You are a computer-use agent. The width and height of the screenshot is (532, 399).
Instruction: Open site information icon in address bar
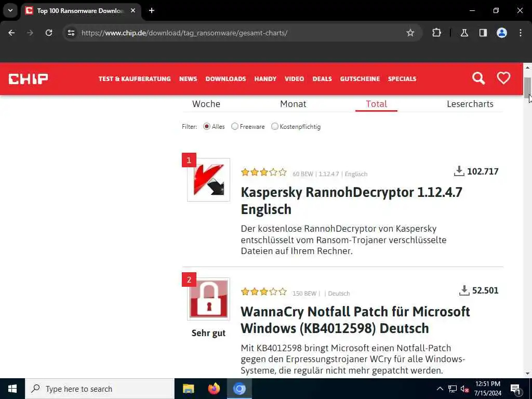click(71, 33)
